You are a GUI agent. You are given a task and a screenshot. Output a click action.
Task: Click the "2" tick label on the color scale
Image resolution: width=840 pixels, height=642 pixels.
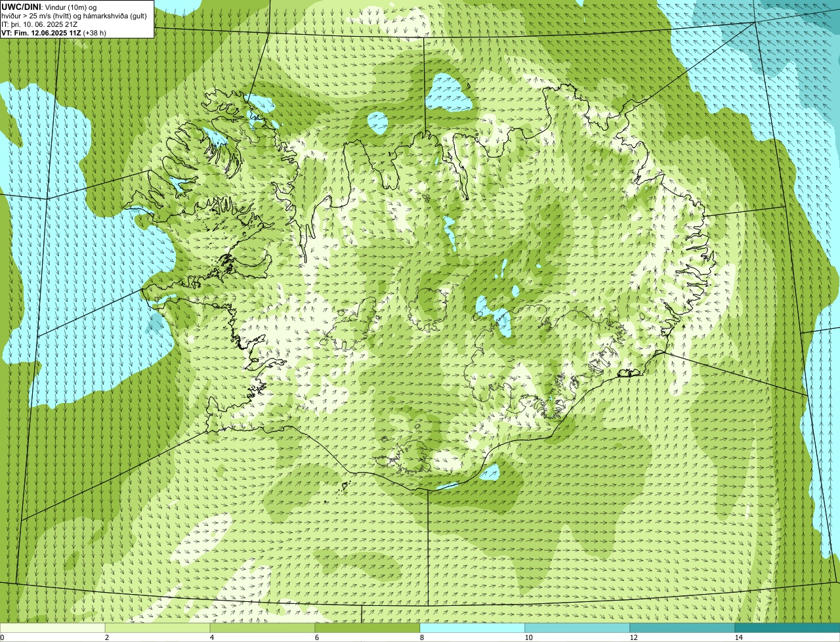(x=107, y=637)
